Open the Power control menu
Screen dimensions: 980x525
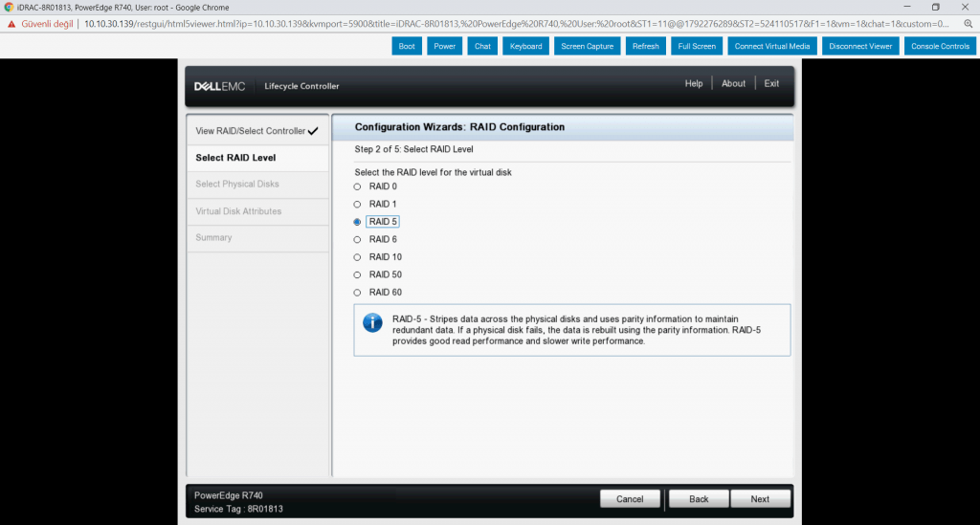click(x=444, y=46)
